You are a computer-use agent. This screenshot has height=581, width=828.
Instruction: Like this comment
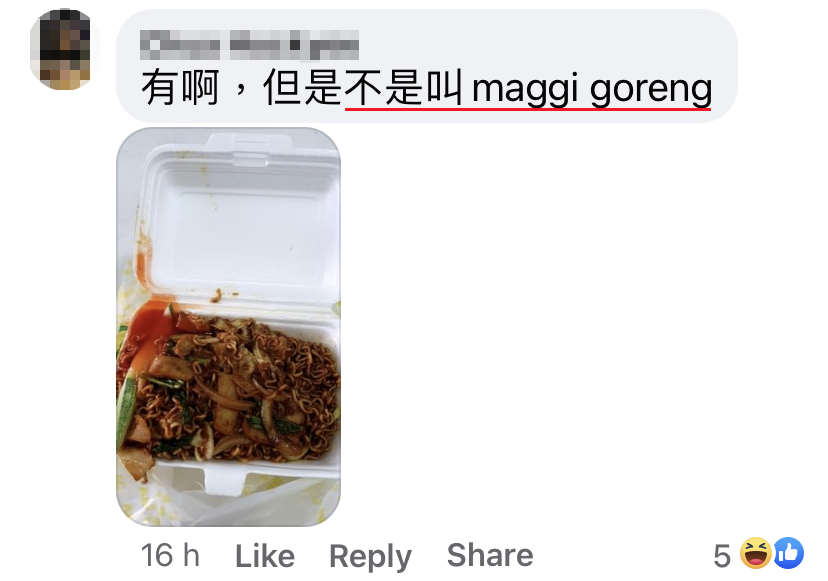[x=265, y=556]
